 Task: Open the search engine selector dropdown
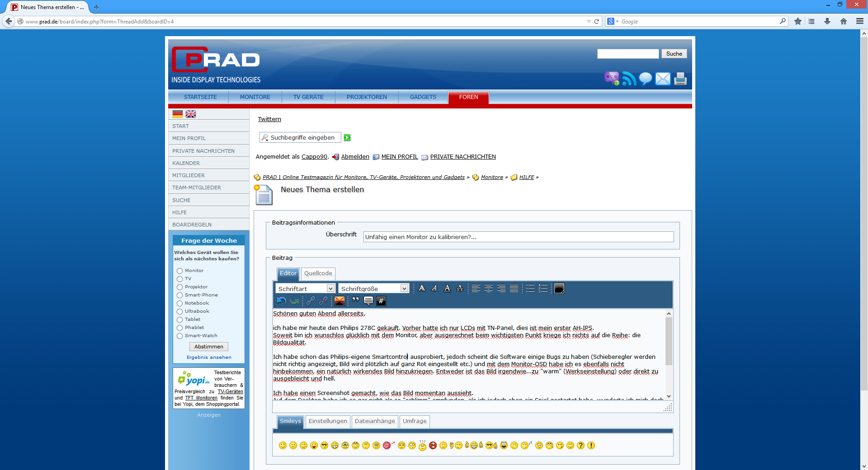coord(613,21)
